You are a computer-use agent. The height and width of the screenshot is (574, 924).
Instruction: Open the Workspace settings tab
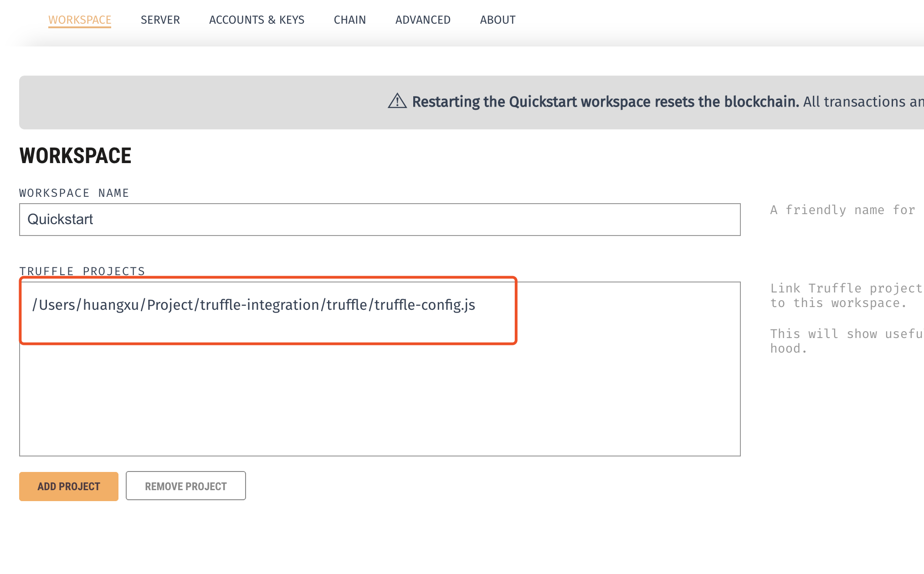tap(80, 20)
